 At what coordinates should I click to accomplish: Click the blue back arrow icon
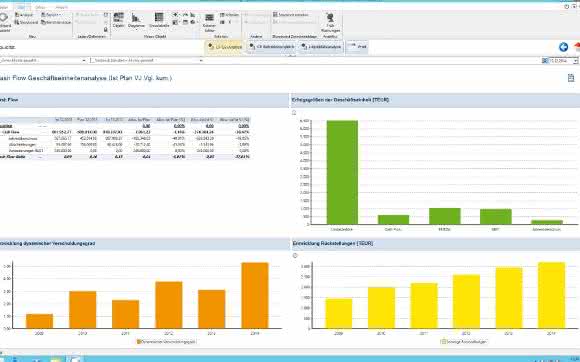point(563,47)
